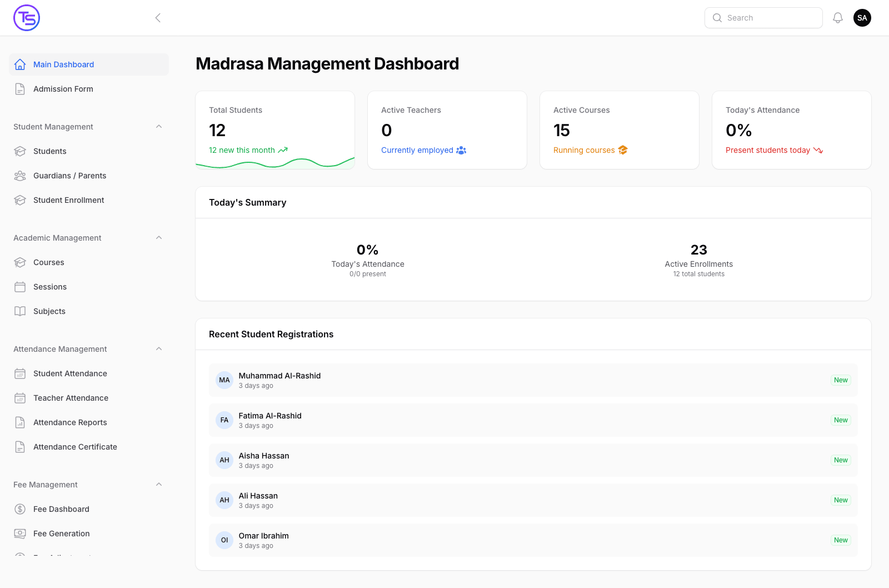This screenshot has width=889, height=588.
Task: Click the trending-down icon in Today's Attendance card
Action: coord(818,150)
